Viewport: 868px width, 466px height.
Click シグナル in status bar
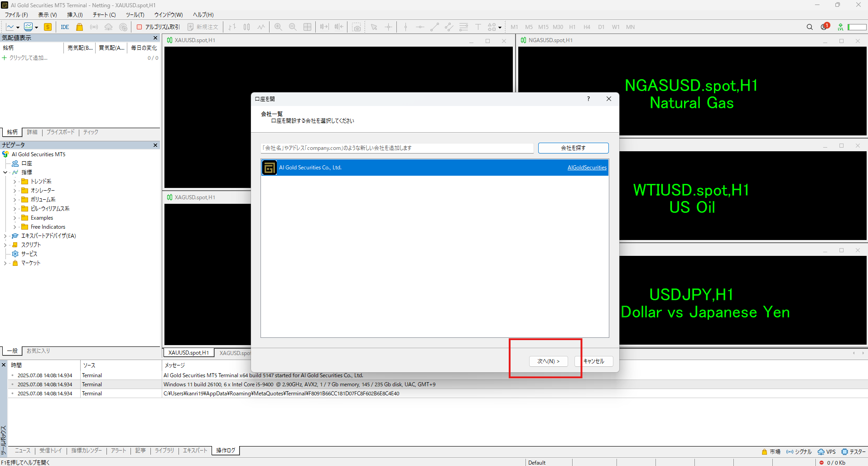coord(799,452)
